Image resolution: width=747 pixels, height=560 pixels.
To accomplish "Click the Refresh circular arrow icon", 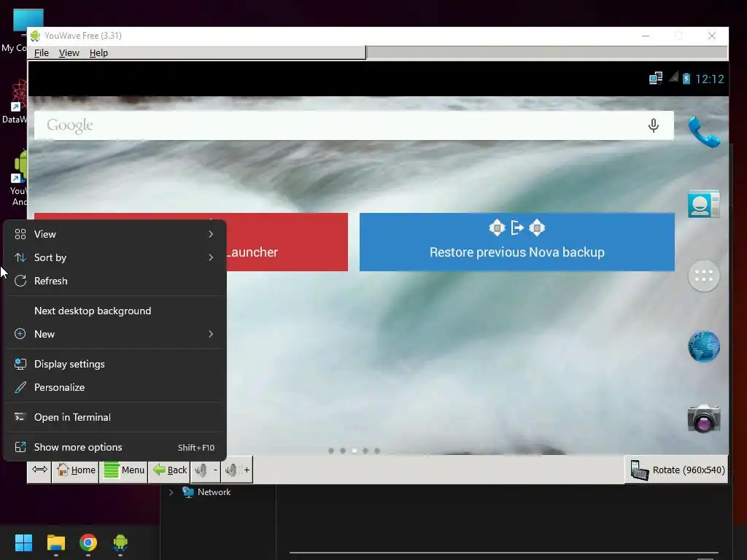I will pos(20,281).
